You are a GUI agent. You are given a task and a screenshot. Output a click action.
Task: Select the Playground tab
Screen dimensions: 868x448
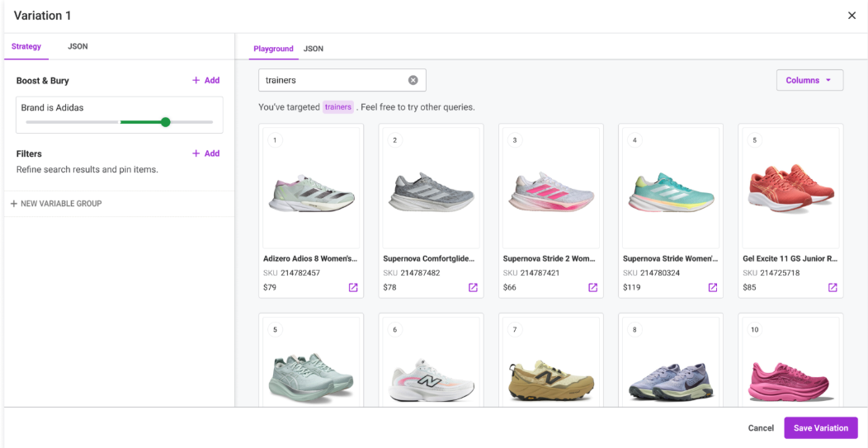click(x=273, y=49)
